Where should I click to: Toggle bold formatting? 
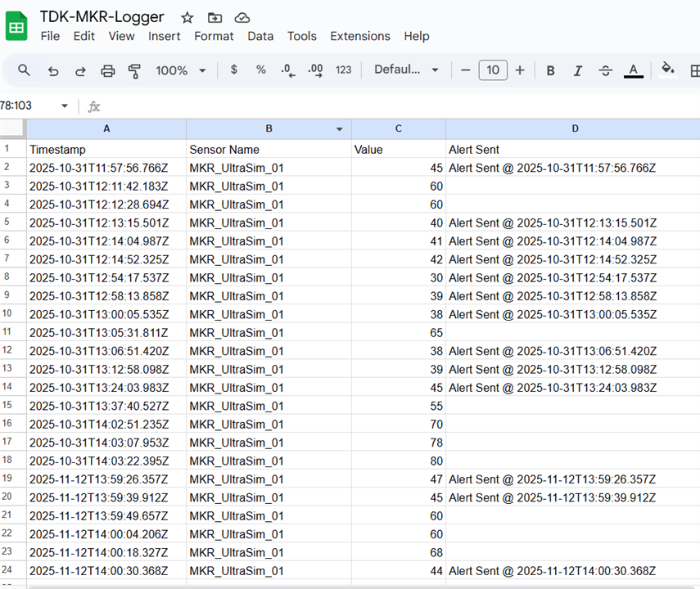(x=550, y=70)
